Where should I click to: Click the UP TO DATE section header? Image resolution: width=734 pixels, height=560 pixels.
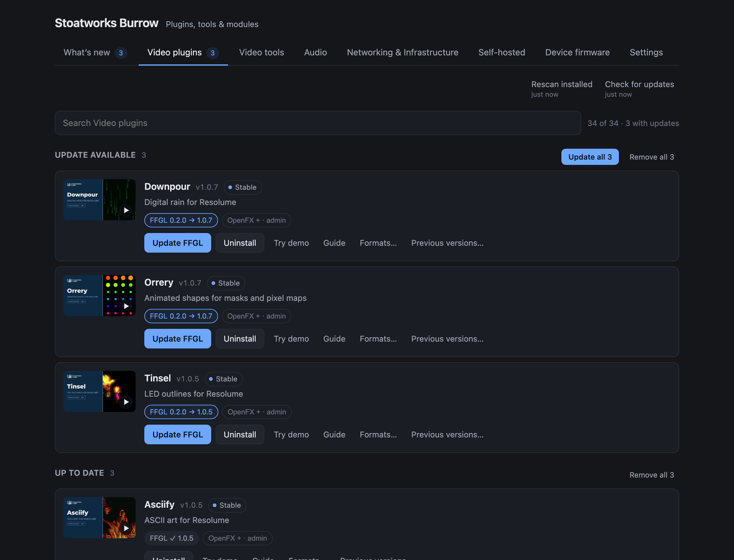click(79, 473)
